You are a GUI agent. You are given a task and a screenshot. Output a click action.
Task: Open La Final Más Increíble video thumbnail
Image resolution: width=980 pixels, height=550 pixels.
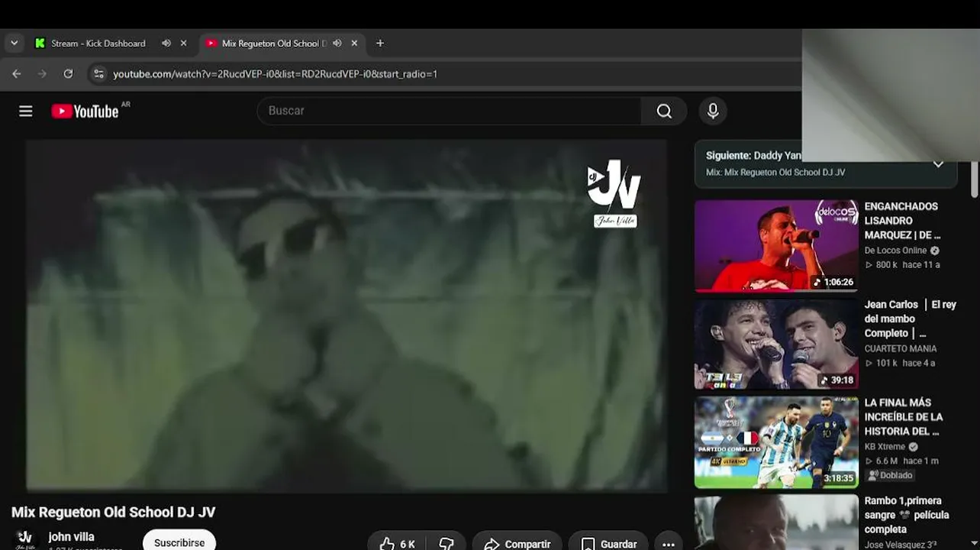(x=776, y=442)
